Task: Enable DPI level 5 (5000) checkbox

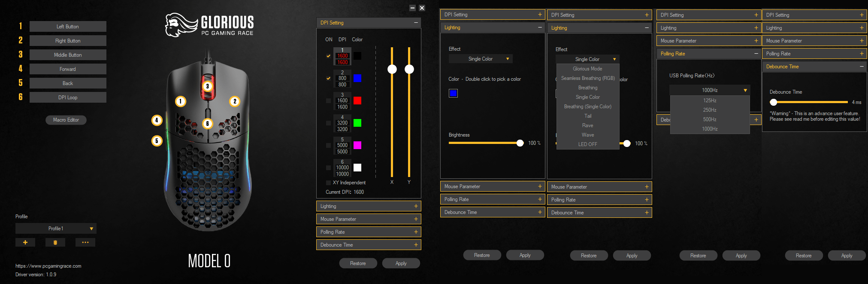Action: (x=329, y=145)
